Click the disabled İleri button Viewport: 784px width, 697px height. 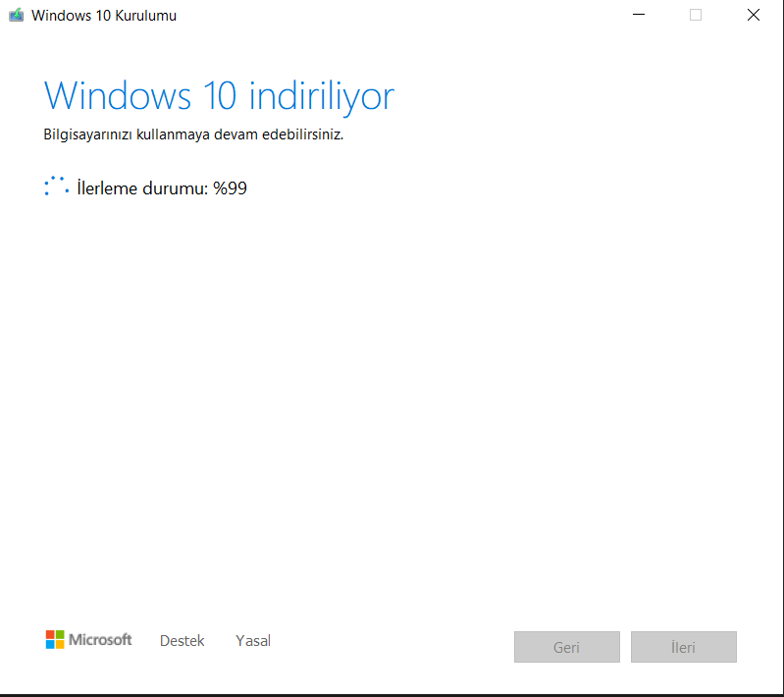click(684, 647)
